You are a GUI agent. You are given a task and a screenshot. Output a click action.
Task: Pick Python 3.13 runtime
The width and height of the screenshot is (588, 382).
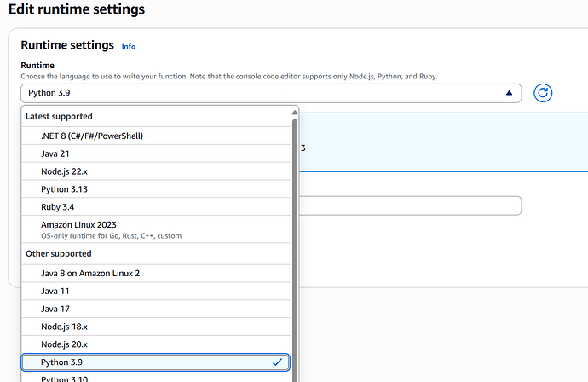(156, 189)
